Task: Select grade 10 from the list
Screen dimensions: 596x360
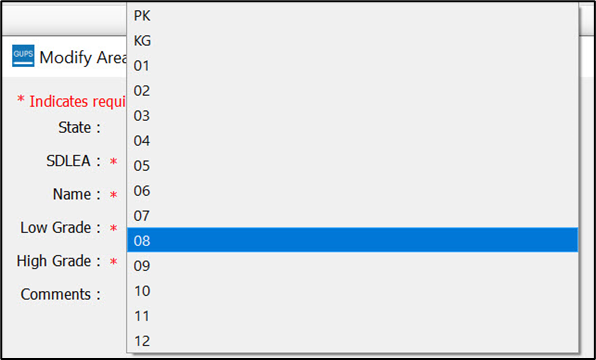Action: (x=352, y=291)
